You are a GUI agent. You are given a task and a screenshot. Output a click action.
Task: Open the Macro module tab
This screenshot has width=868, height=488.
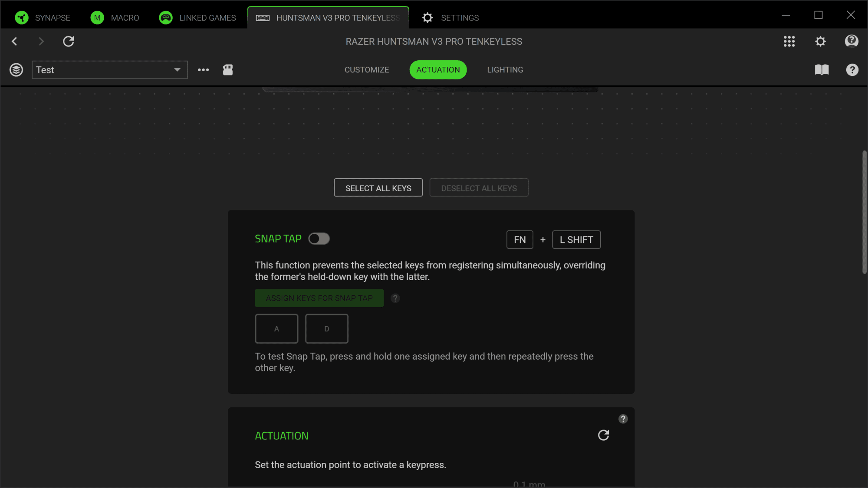tap(115, 18)
